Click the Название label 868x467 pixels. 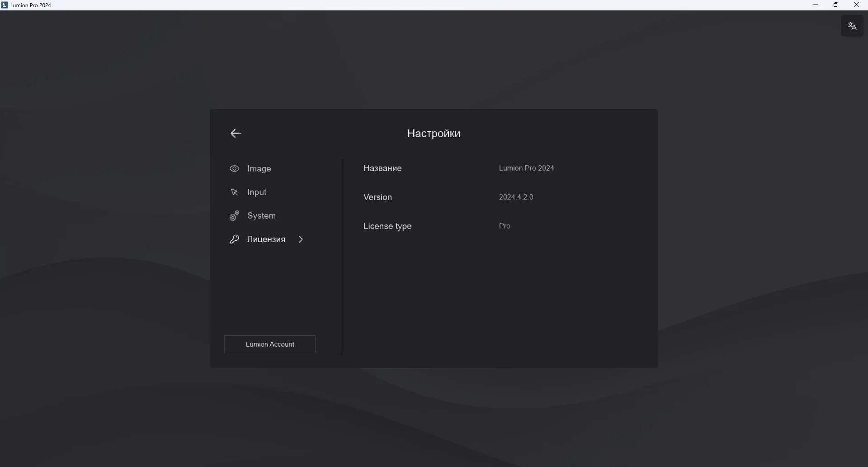pos(383,168)
